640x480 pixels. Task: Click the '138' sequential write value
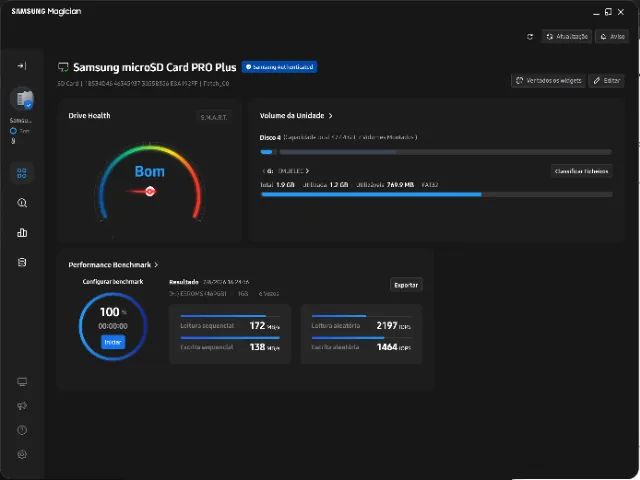pyautogui.click(x=257, y=347)
